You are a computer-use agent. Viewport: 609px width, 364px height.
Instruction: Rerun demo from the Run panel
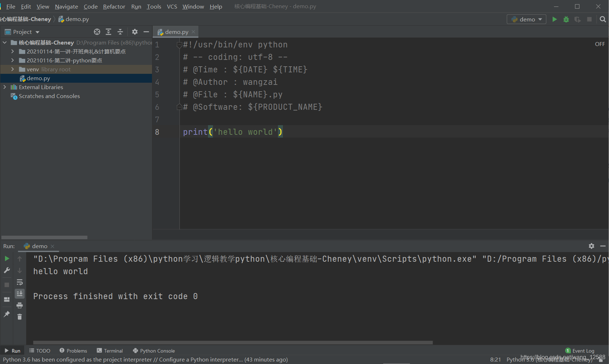(x=7, y=258)
